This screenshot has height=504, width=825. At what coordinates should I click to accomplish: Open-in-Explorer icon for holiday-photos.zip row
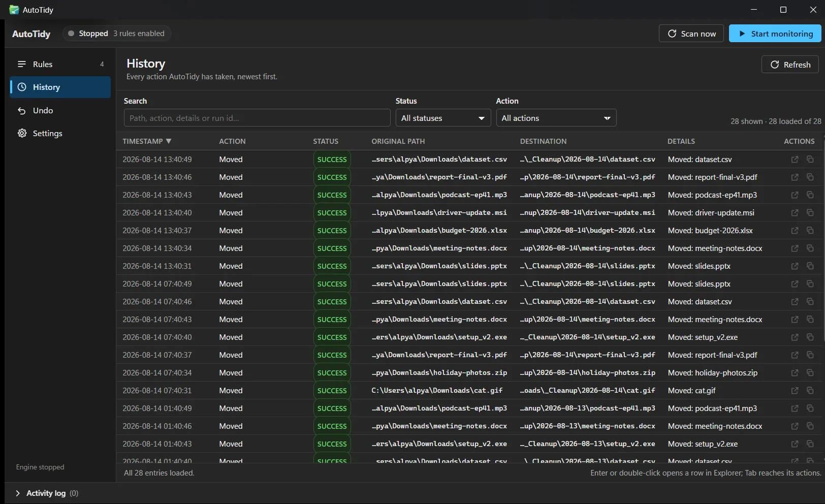pyautogui.click(x=795, y=373)
